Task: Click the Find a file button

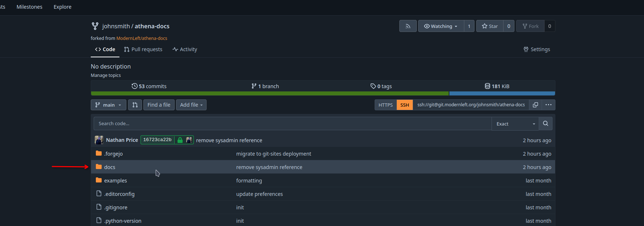Action: (159, 105)
